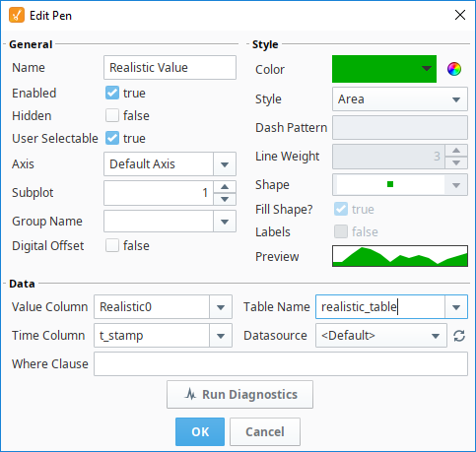This screenshot has height=452, width=476.
Task: Open the Value Column dropdown arrow
Action: tap(221, 307)
